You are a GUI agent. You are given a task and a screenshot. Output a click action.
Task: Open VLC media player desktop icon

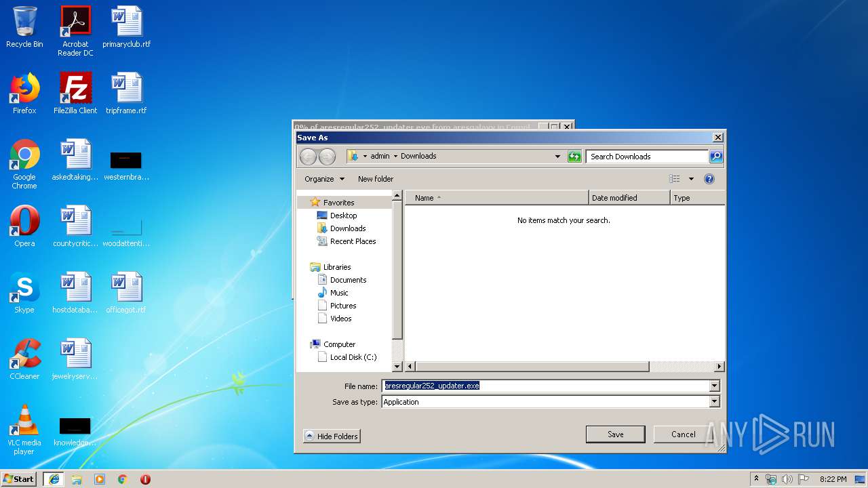[24, 430]
